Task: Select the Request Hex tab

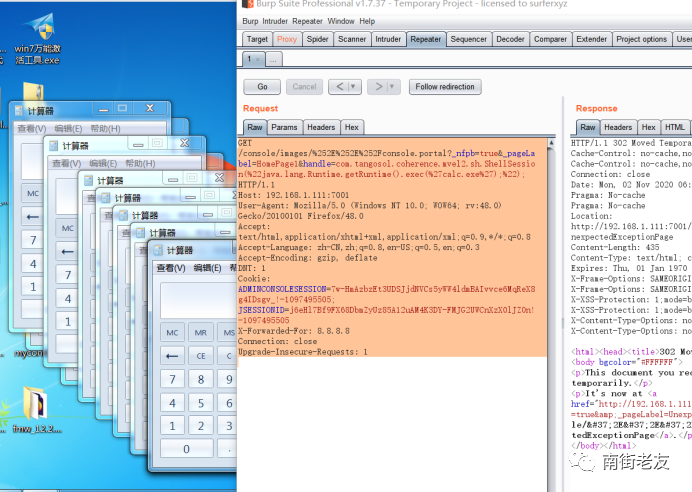Action: coord(352,128)
